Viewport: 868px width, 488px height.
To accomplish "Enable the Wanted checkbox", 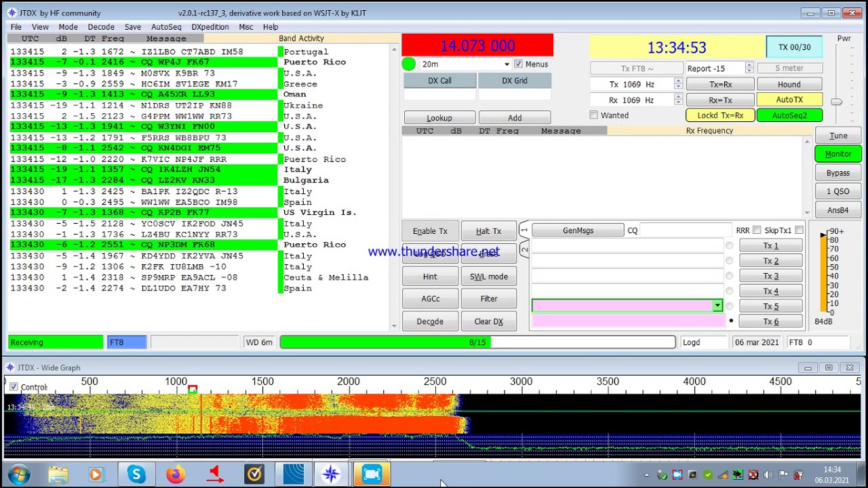I will click(x=593, y=115).
